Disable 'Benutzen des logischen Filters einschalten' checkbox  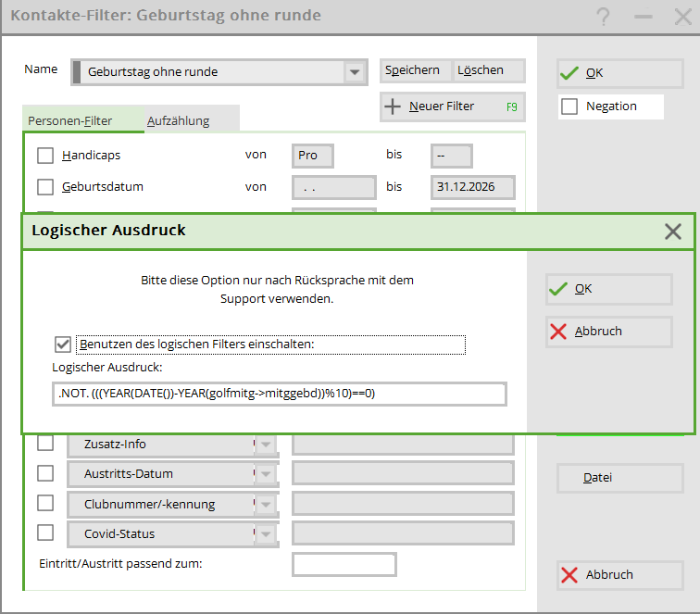(x=63, y=345)
